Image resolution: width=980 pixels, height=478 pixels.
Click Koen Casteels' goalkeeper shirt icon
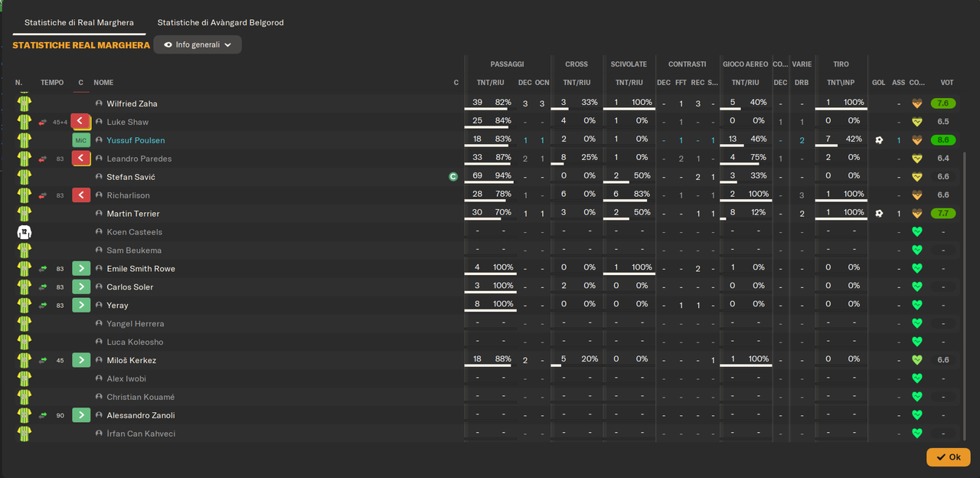click(x=24, y=232)
